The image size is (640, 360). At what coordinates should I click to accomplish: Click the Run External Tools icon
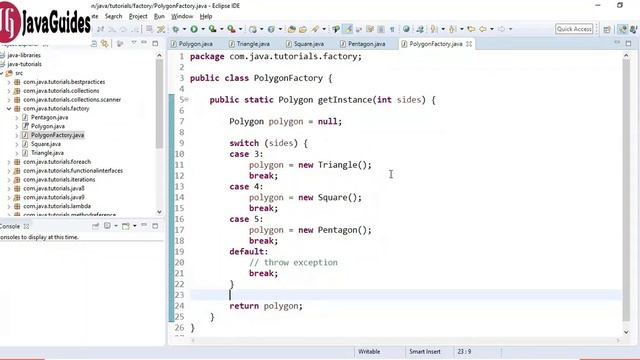[231, 29]
